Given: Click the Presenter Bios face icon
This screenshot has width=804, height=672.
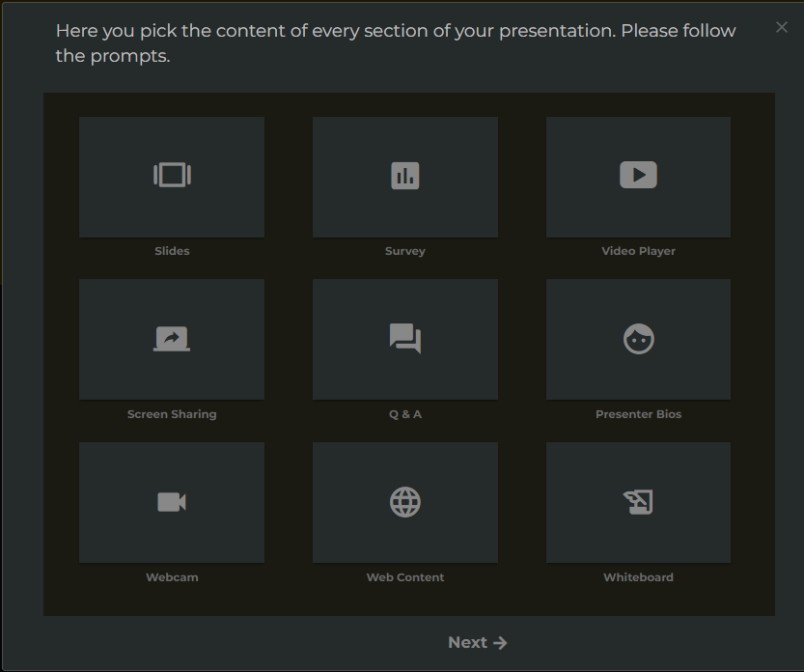Looking at the screenshot, I should (x=638, y=338).
